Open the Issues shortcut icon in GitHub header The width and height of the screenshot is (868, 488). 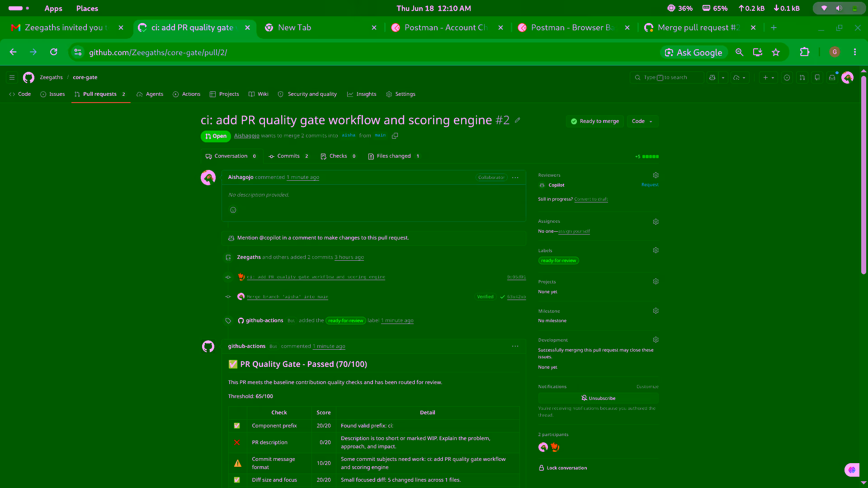787,78
